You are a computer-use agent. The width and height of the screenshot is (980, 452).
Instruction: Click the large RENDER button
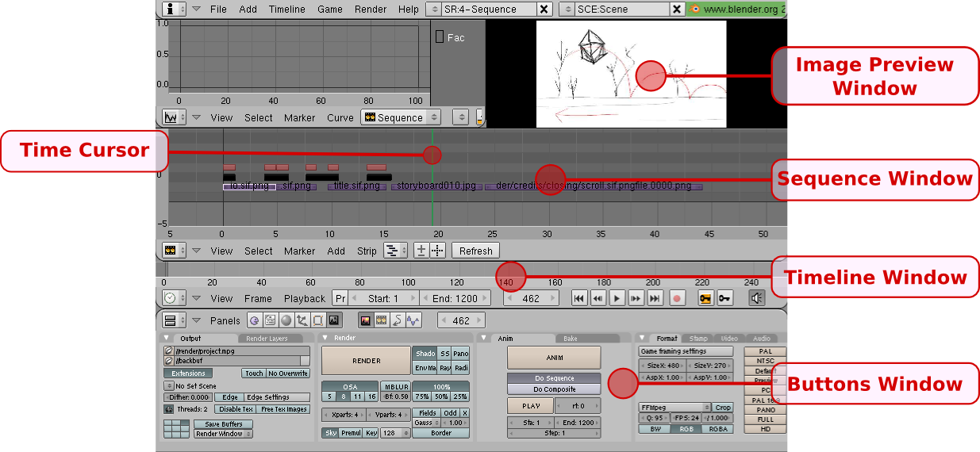[x=366, y=360]
